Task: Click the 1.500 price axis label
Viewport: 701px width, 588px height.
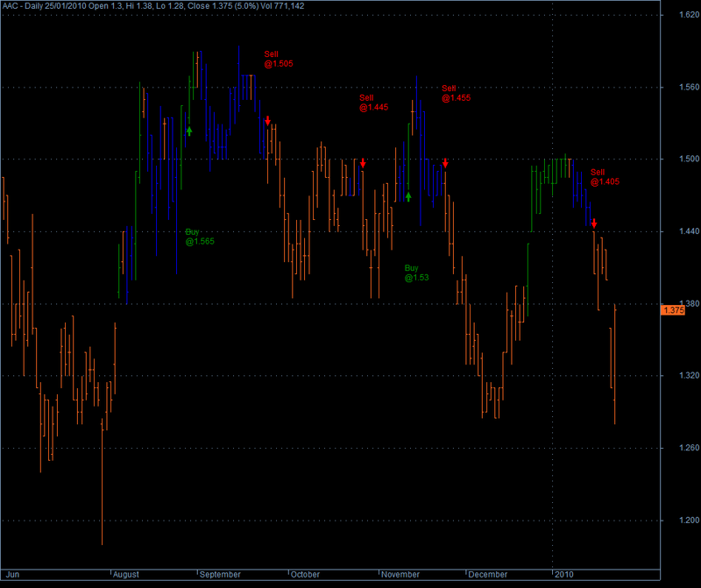Action: click(689, 159)
